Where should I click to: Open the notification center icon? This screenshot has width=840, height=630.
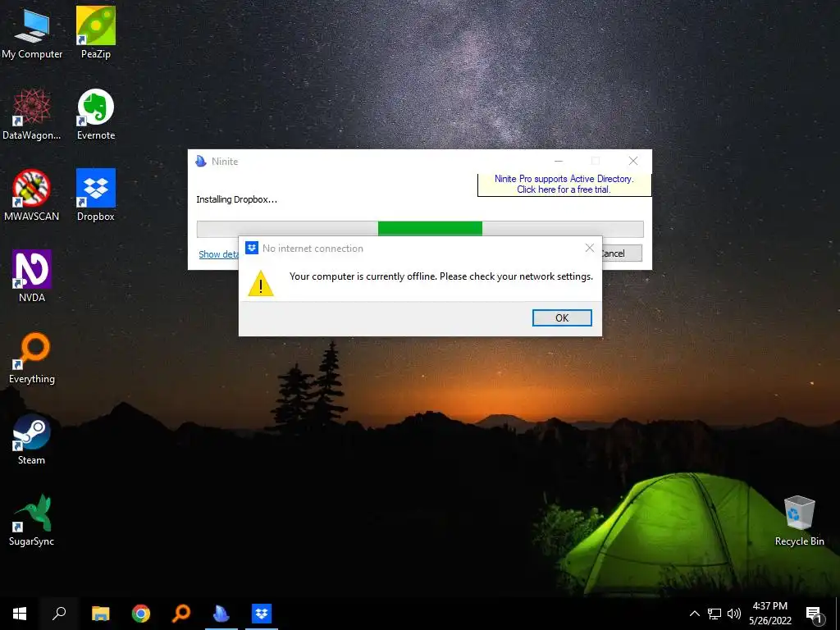coord(815,614)
